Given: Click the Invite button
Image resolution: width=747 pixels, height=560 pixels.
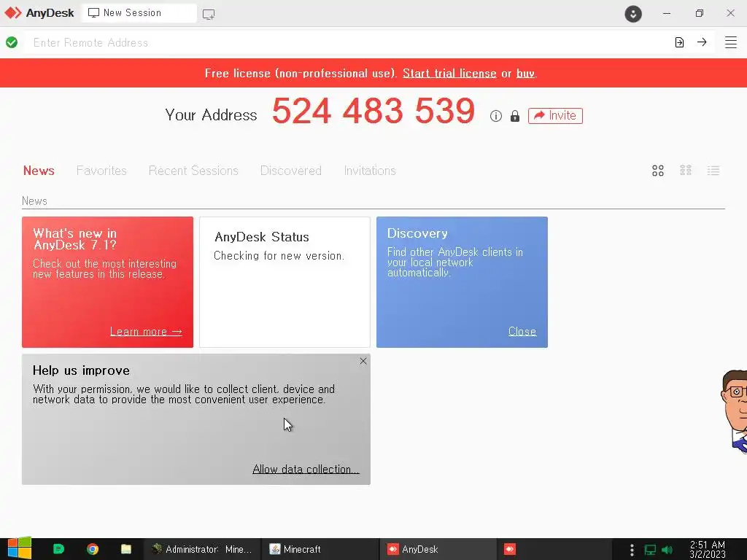Looking at the screenshot, I should click(555, 116).
